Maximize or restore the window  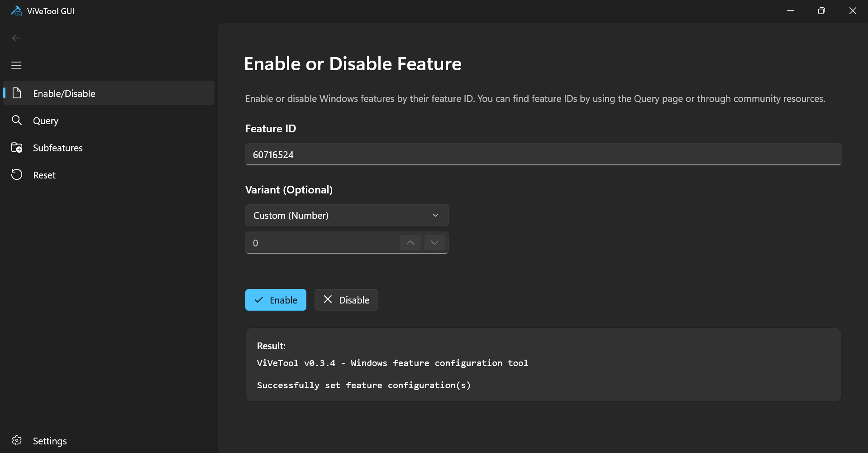tap(821, 11)
